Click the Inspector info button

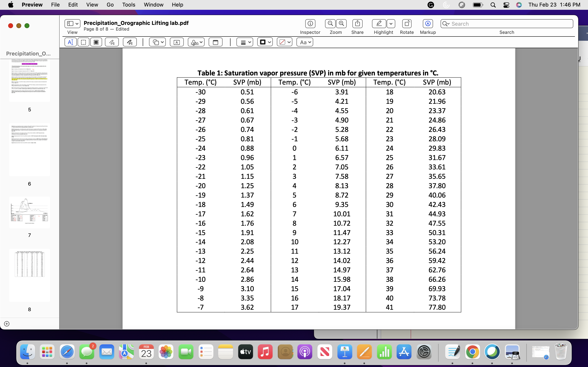pyautogui.click(x=310, y=23)
